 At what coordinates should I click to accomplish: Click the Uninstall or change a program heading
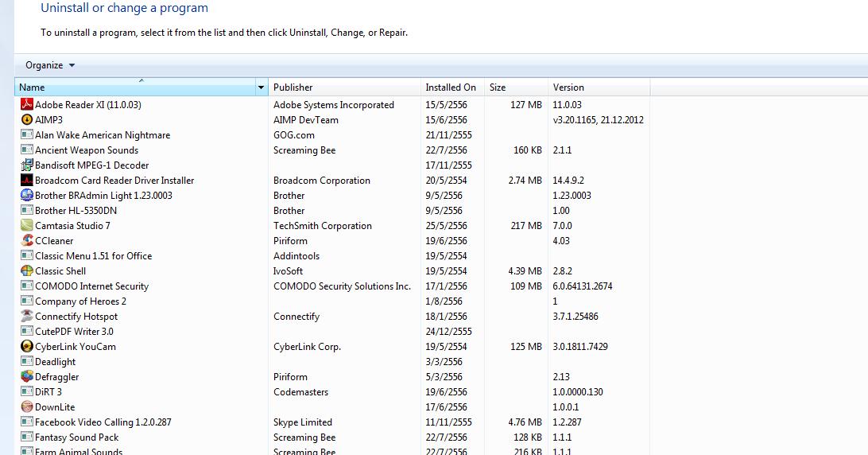coord(125,8)
